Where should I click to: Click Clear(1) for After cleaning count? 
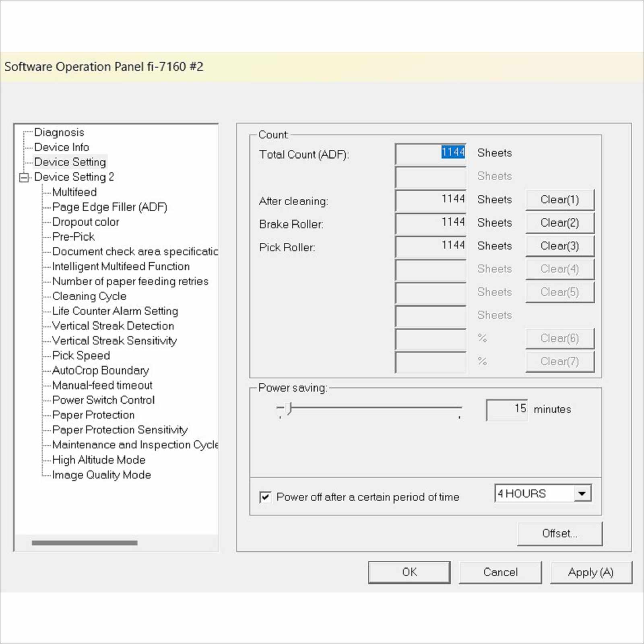560,200
